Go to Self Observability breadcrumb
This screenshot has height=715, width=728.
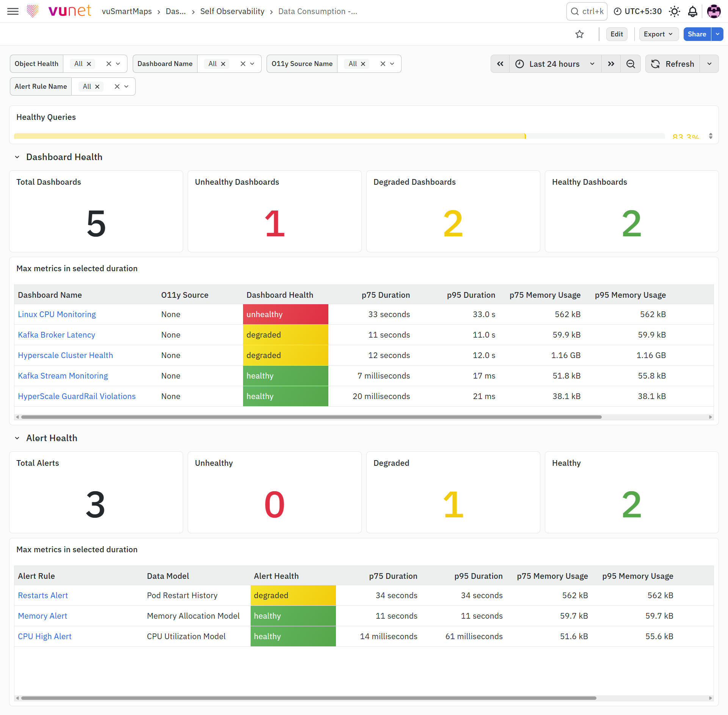[x=232, y=11]
